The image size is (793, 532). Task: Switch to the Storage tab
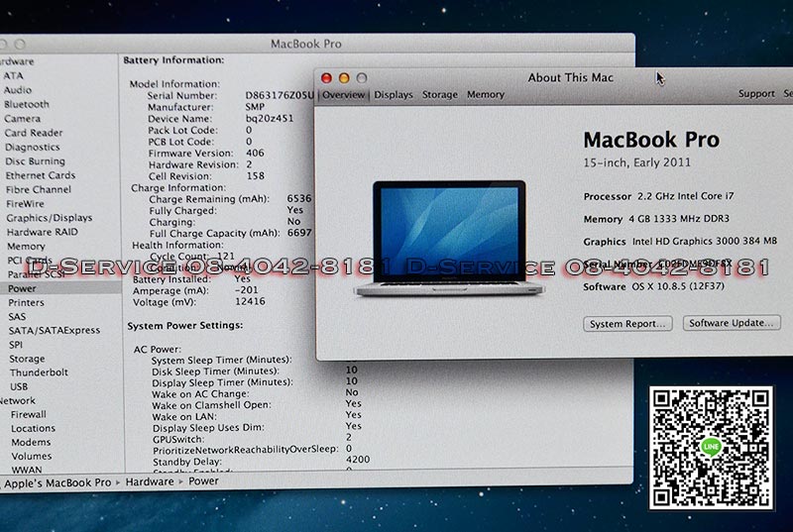pos(439,94)
